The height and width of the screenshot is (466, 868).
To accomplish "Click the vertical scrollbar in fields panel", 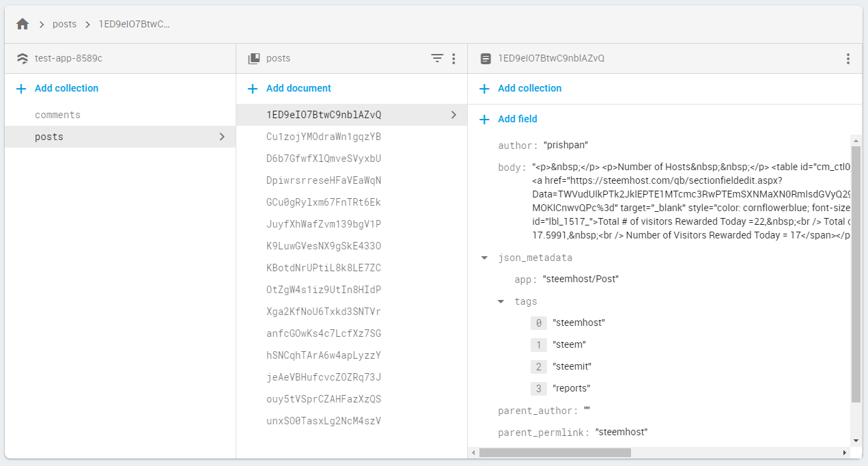I will (856, 273).
